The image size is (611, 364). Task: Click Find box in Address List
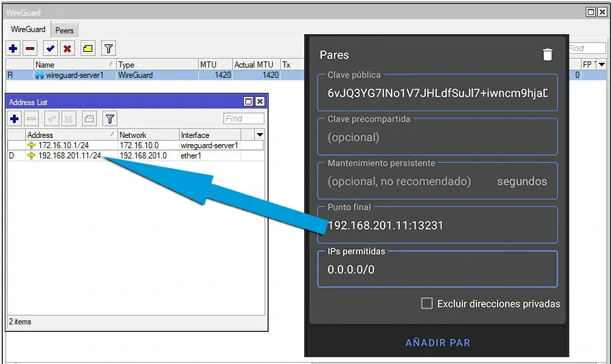(243, 118)
